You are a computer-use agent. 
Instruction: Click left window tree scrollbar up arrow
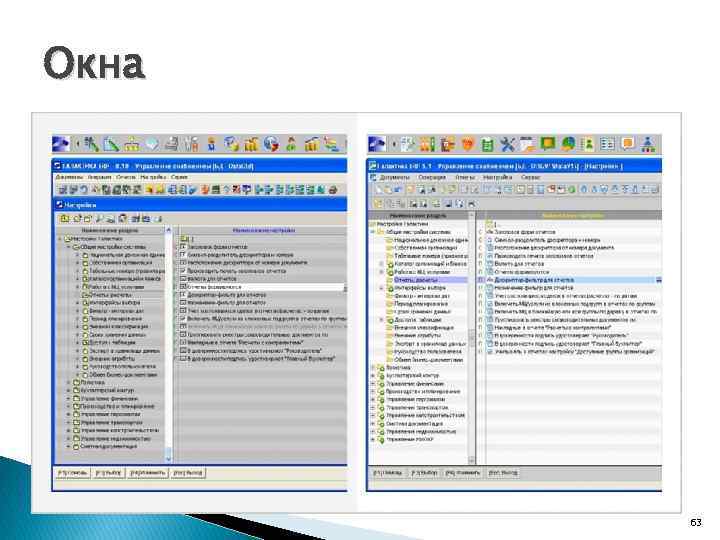pos(168,230)
